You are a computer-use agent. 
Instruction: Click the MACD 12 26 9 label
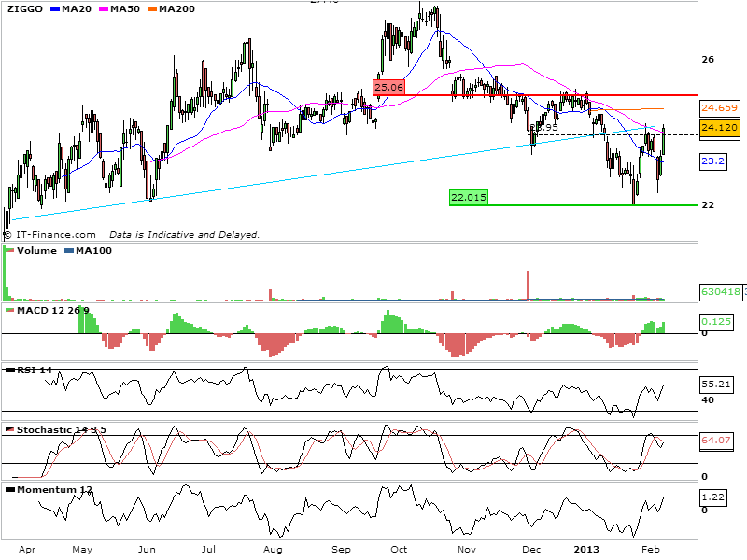tap(53, 311)
